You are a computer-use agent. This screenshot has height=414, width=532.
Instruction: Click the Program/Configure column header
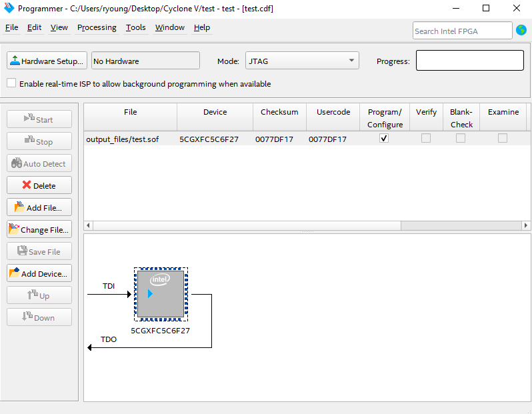coord(385,117)
